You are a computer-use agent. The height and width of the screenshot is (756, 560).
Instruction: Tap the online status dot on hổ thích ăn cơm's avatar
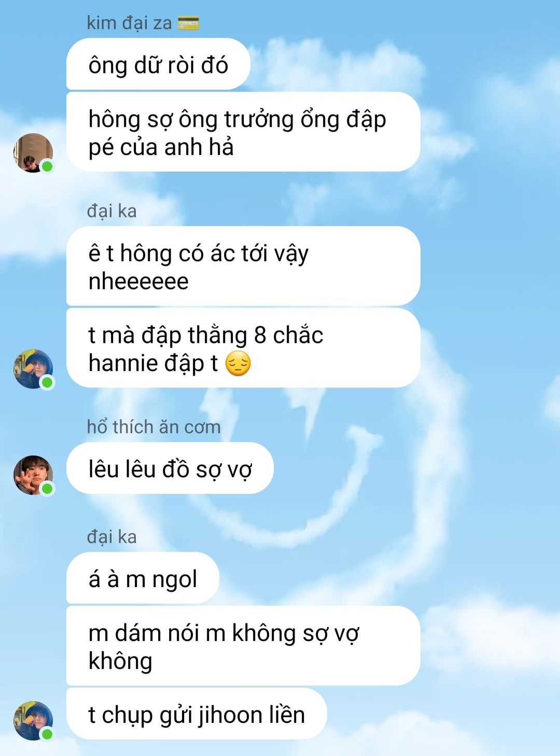(47, 489)
